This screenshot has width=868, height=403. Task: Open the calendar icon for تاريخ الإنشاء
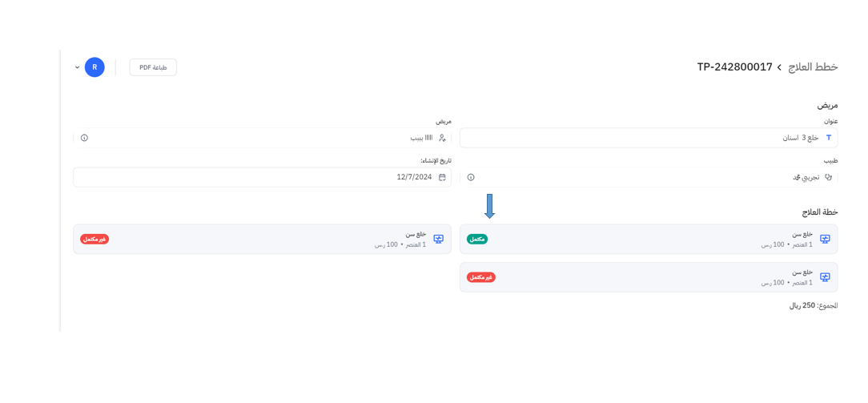(442, 177)
